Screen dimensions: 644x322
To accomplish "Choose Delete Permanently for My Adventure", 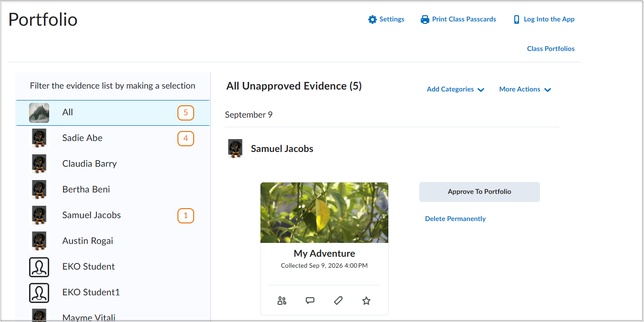I will (x=455, y=219).
